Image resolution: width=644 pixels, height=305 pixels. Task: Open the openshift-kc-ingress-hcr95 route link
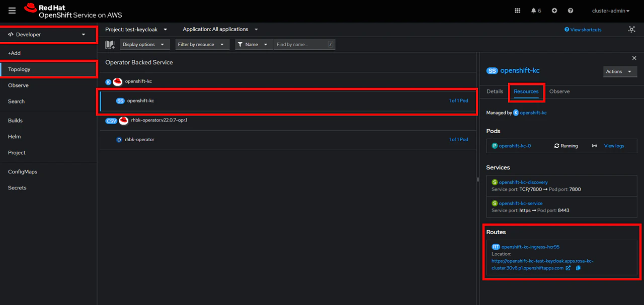530,247
